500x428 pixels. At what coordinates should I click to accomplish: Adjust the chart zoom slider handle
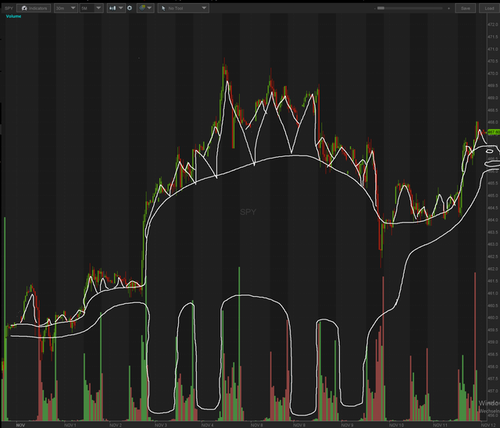(381, 8)
